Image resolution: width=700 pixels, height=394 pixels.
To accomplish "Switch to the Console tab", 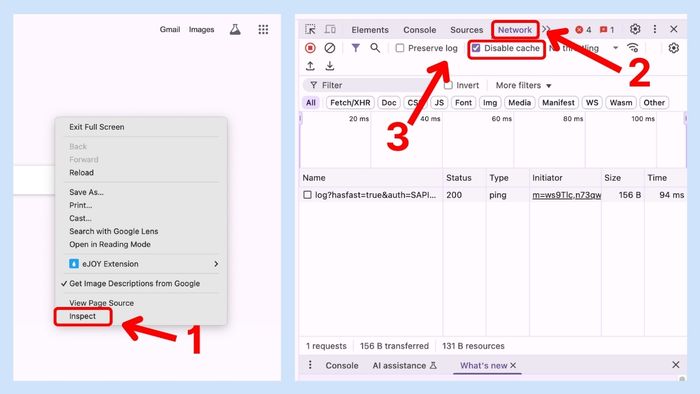I will point(420,30).
